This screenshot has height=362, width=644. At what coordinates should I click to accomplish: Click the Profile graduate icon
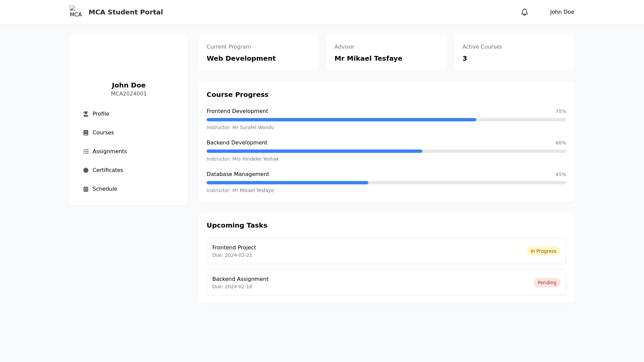tap(86, 114)
